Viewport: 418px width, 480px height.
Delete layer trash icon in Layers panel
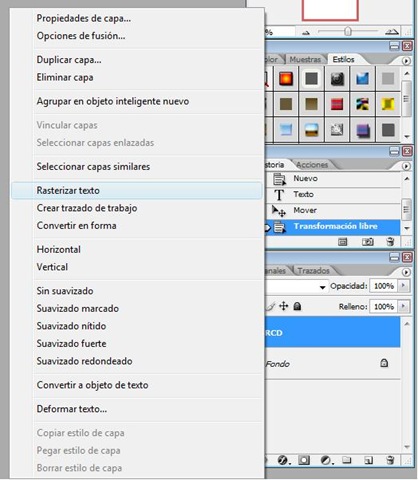click(x=390, y=461)
